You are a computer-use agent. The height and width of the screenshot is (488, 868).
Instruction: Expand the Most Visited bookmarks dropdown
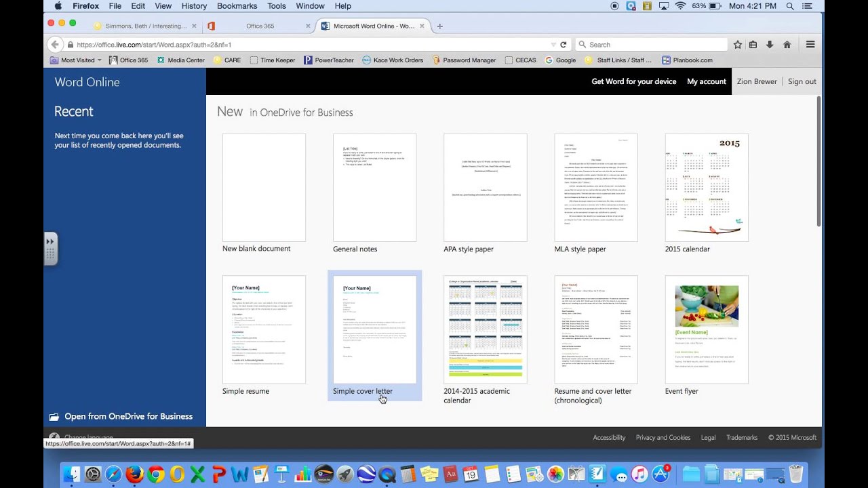pyautogui.click(x=76, y=60)
